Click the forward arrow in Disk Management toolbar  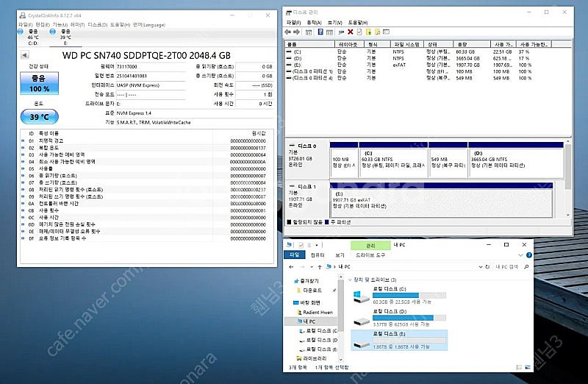297,32
